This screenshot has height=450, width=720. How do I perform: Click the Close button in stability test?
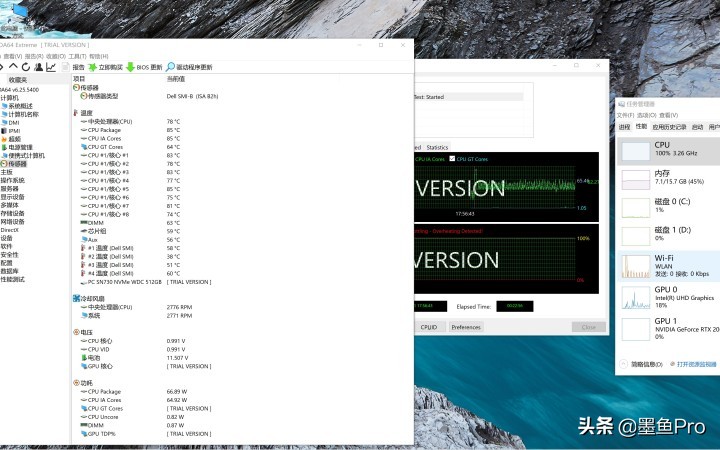[589, 327]
